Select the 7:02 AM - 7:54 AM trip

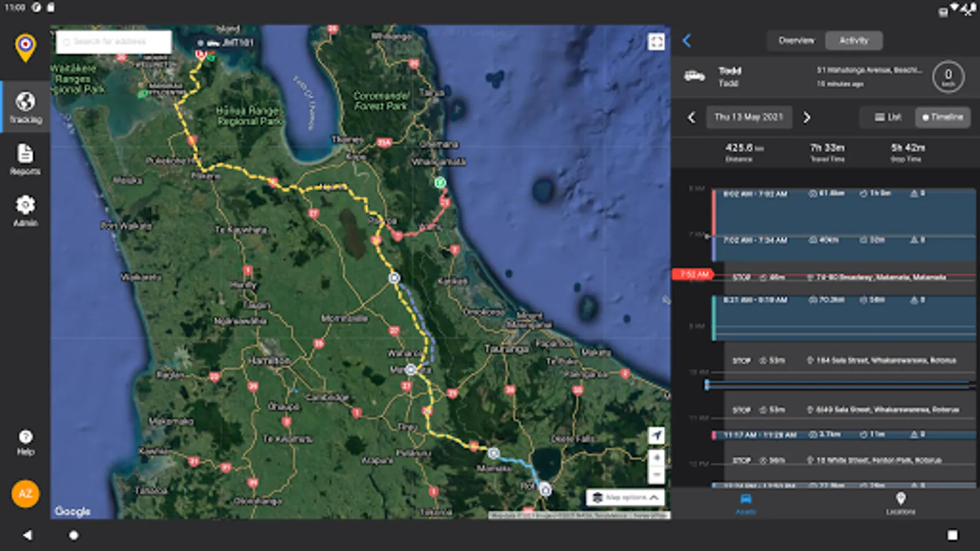pos(843,249)
